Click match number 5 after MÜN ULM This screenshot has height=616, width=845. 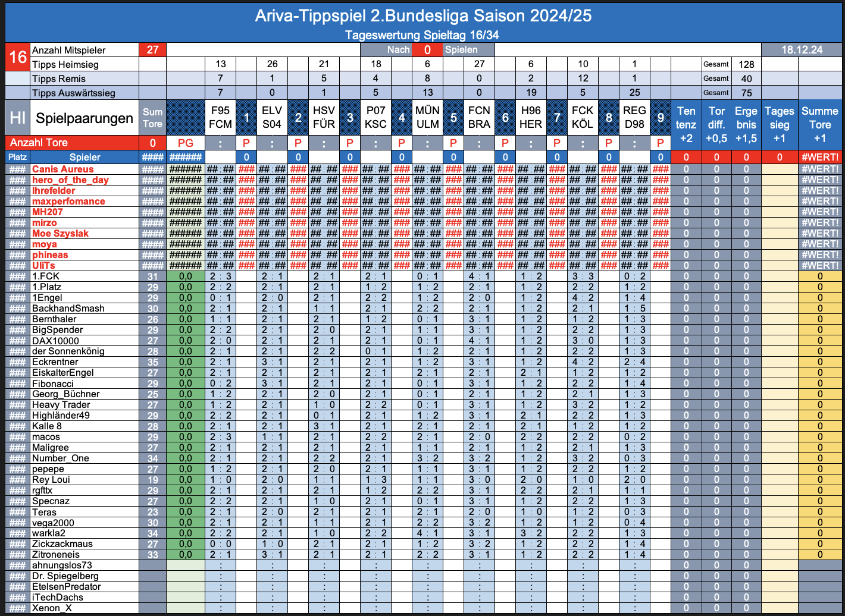(x=453, y=118)
